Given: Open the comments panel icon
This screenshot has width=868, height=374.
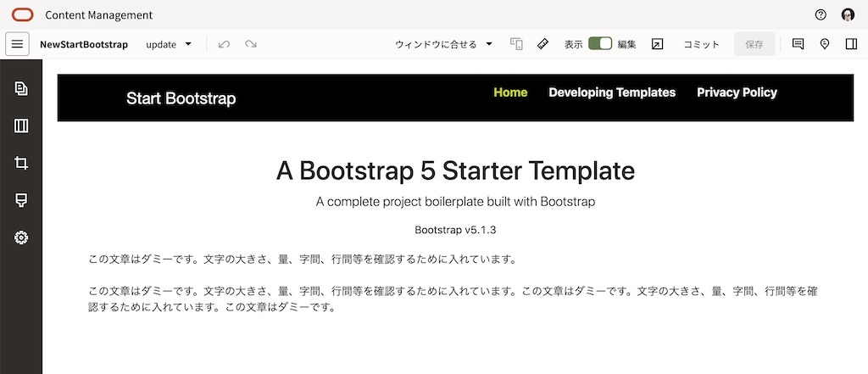Looking at the screenshot, I should pyautogui.click(x=798, y=44).
